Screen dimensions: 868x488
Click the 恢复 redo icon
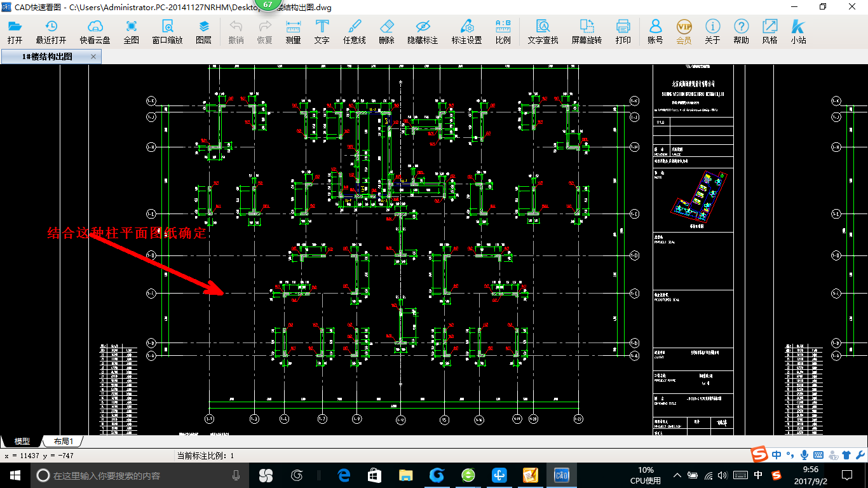(265, 32)
